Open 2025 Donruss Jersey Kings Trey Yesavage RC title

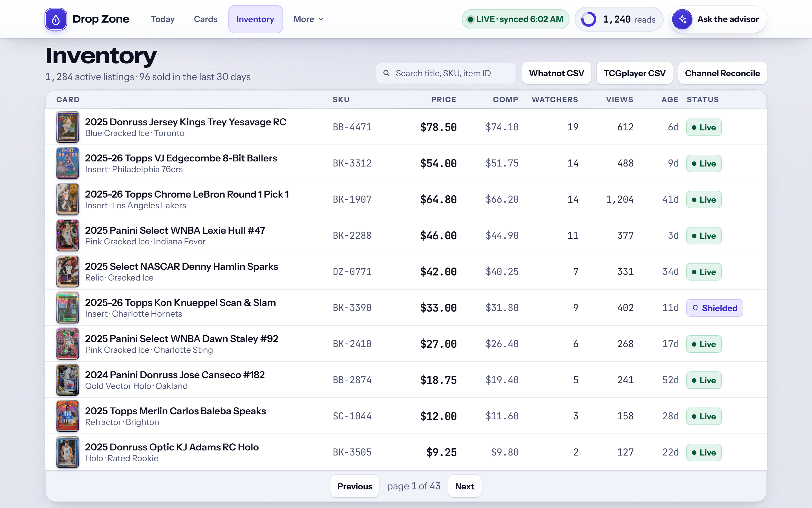tap(186, 122)
